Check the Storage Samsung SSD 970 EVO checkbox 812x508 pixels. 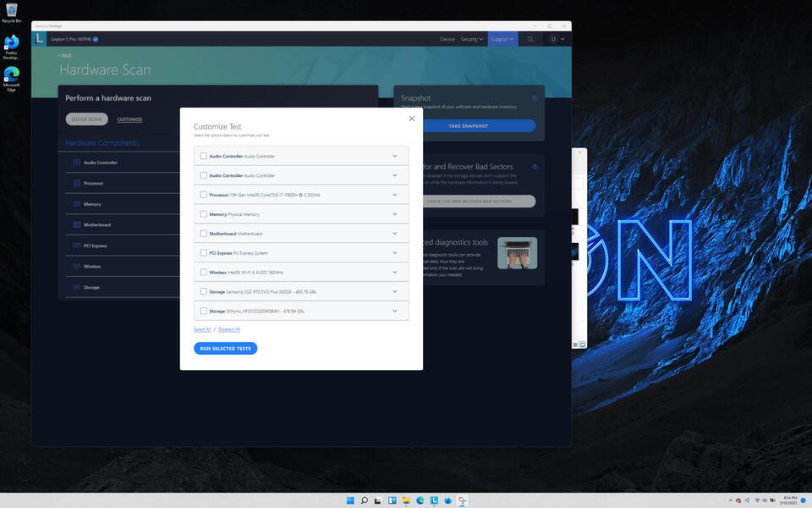click(x=204, y=291)
